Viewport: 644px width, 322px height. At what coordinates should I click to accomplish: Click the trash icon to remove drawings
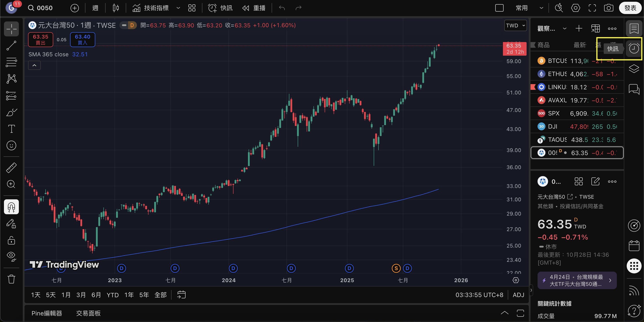point(11,279)
